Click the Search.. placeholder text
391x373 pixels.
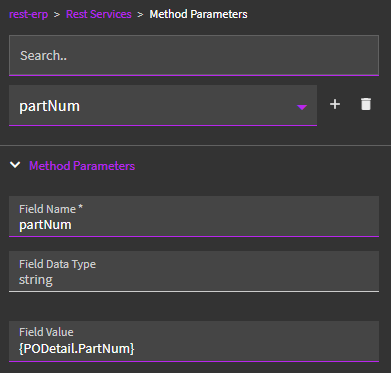[43, 55]
